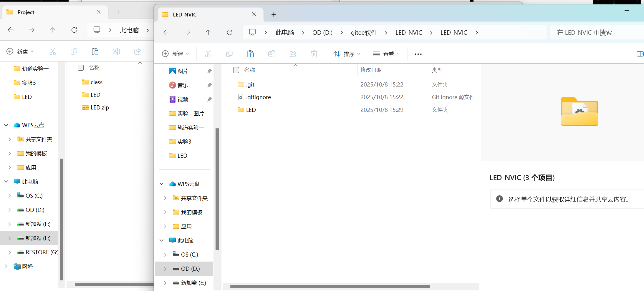Collapse WPS云盘 in LED-NVIC navigation pane
Screen dimensions: 644x291
[162, 184]
